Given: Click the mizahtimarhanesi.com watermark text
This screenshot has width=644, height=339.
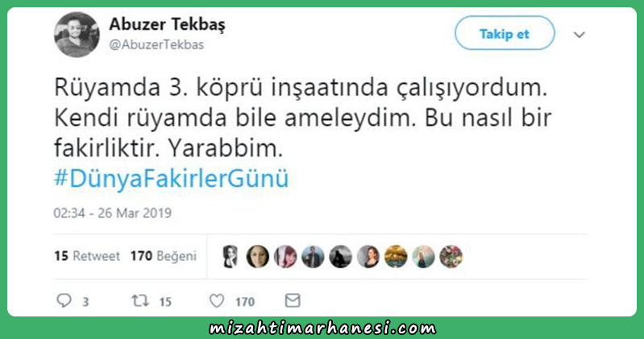Looking at the screenshot, I should [x=322, y=328].
